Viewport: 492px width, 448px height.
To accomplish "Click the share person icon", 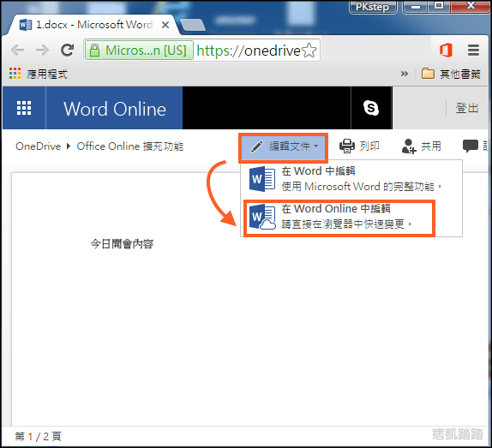I will tap(409, 146).
